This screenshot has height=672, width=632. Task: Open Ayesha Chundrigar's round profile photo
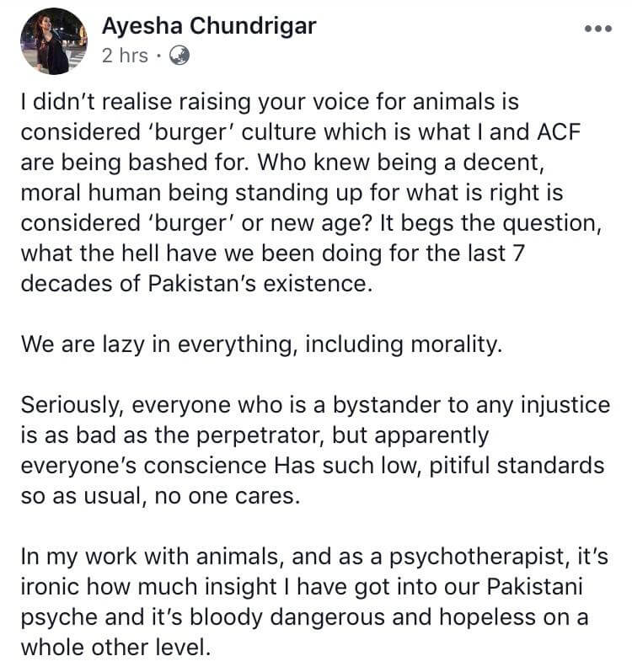(54, 41)
